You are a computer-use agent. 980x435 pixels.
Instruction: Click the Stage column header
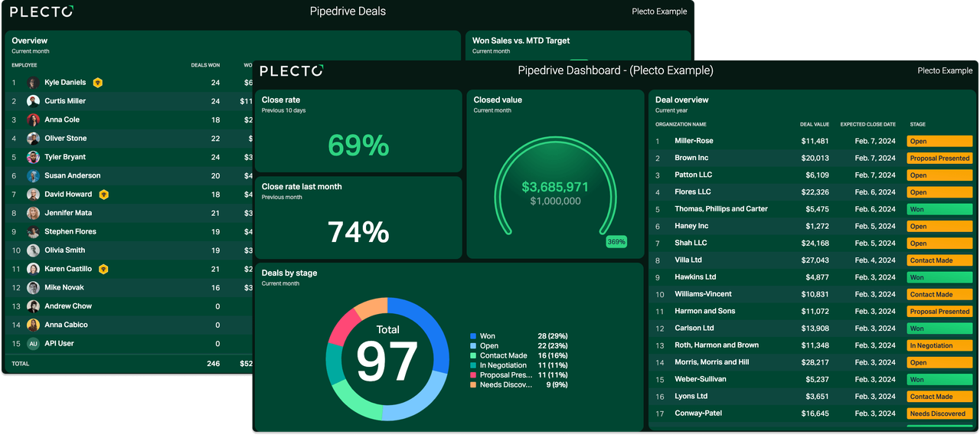917,124
